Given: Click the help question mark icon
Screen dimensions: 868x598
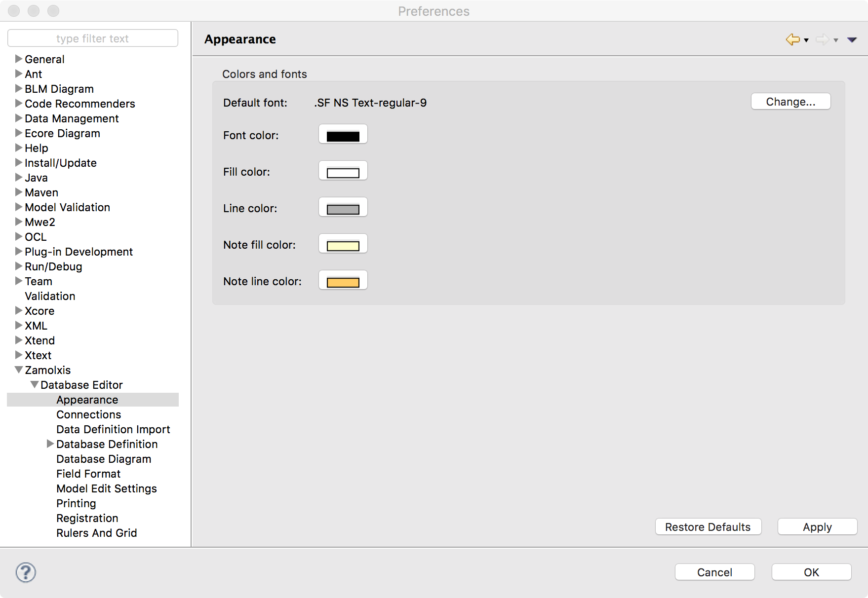Looking at the screenshot, I should coord(26,572).
